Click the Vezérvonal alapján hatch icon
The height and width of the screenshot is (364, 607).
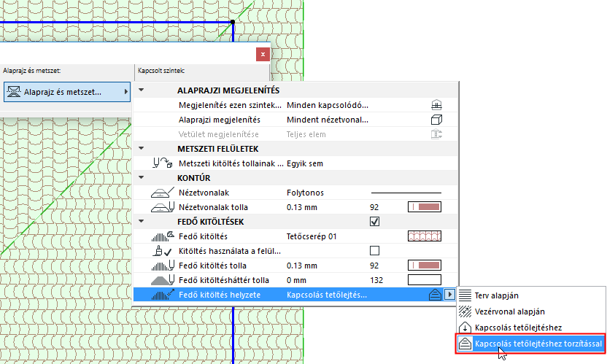click(465, 311)
